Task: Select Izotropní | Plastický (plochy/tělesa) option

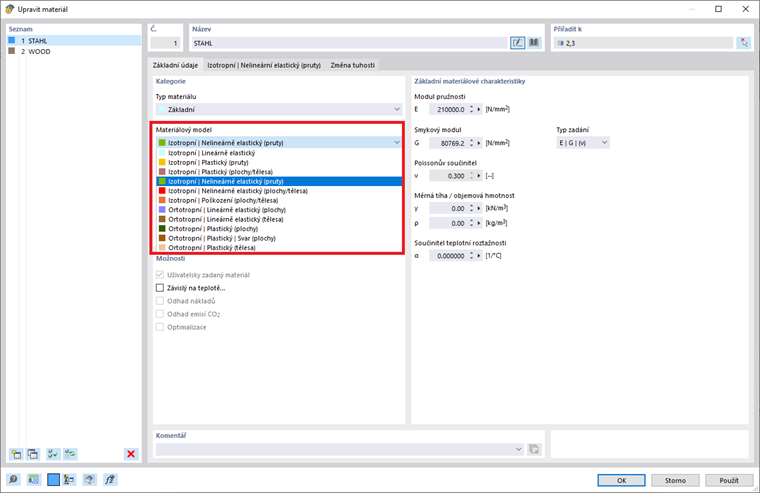Action: pyautogui.click(x=279, y=172)
